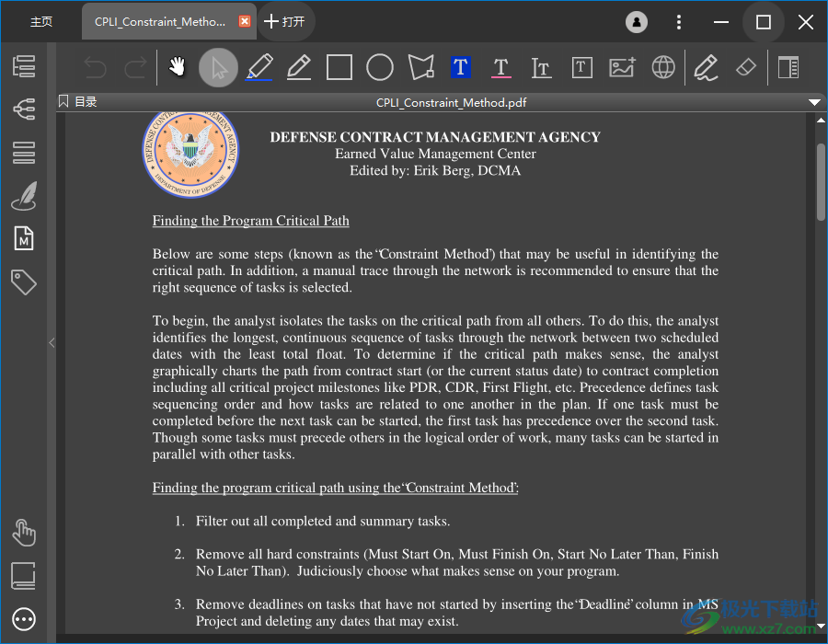This screenshot has width=828, height=644.
Task: Select the ellipse shape tool
Action: click(380, 67)
